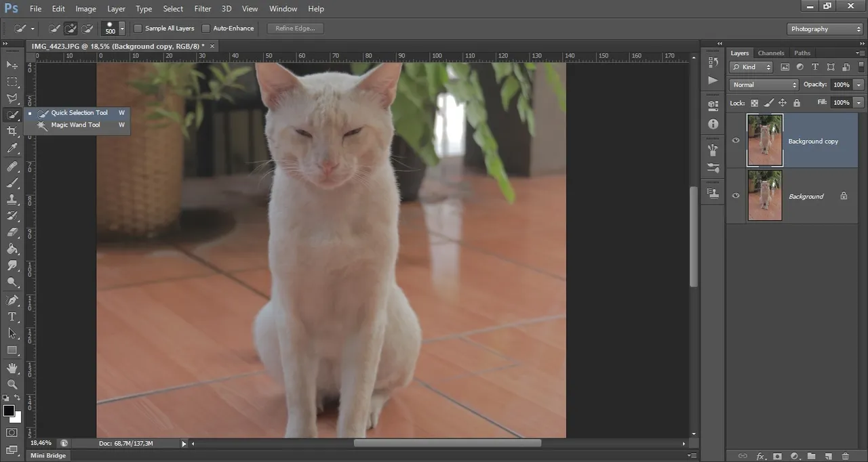Viewport: 868px width, 462px height.
Task: Hide the Background copy layer
Action: [736, 141]
